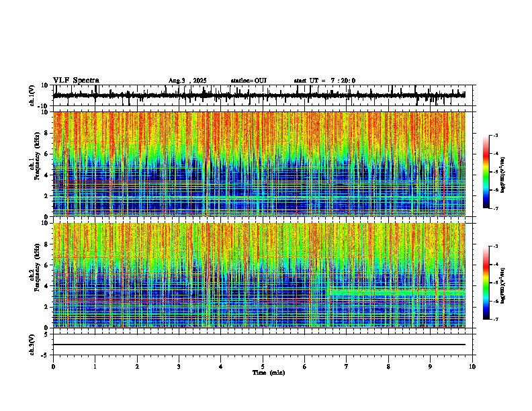This screenshot has width=532, height=411.
Task: Click the "-3" label on ch.2 color bar
Action: coord(496,246)
